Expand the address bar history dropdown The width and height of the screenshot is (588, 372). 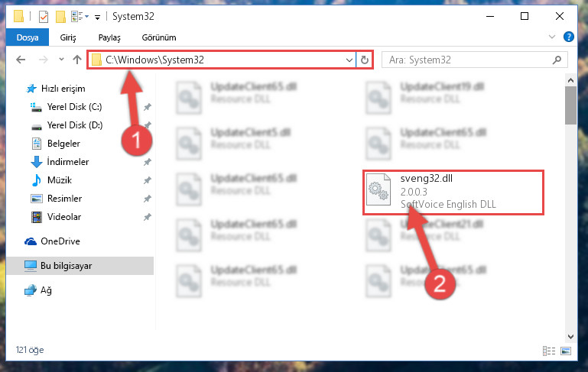click(x=349, y=60)
